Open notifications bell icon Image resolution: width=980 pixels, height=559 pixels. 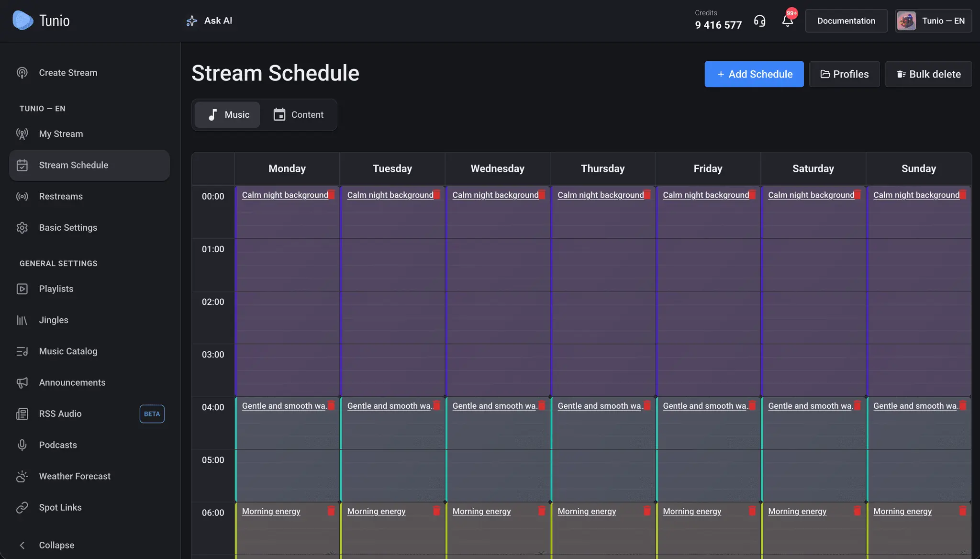point(788,21)
